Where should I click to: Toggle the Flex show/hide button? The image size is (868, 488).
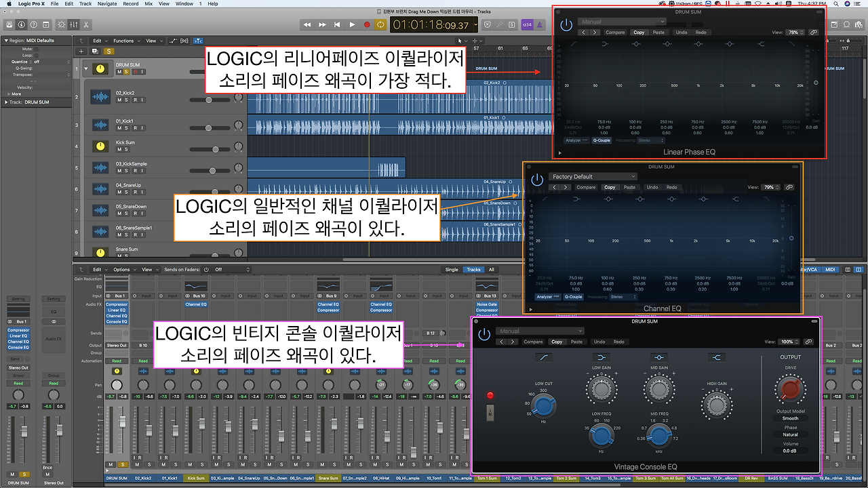pyautogui.click(x=185, y=41)
